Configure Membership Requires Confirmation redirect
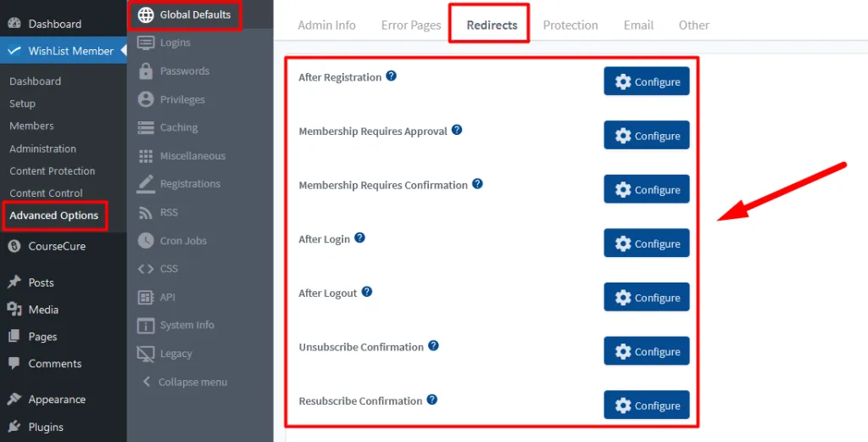 [x=647, y=189]
